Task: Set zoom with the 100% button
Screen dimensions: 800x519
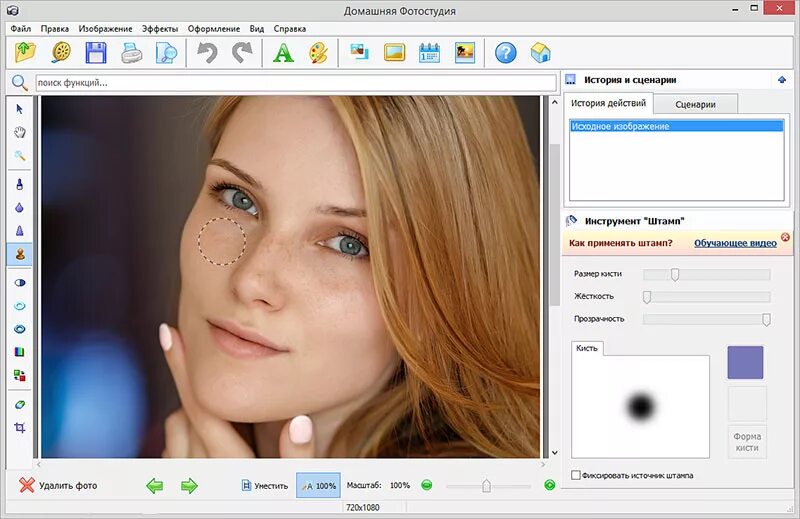Action: coord(318,486)
